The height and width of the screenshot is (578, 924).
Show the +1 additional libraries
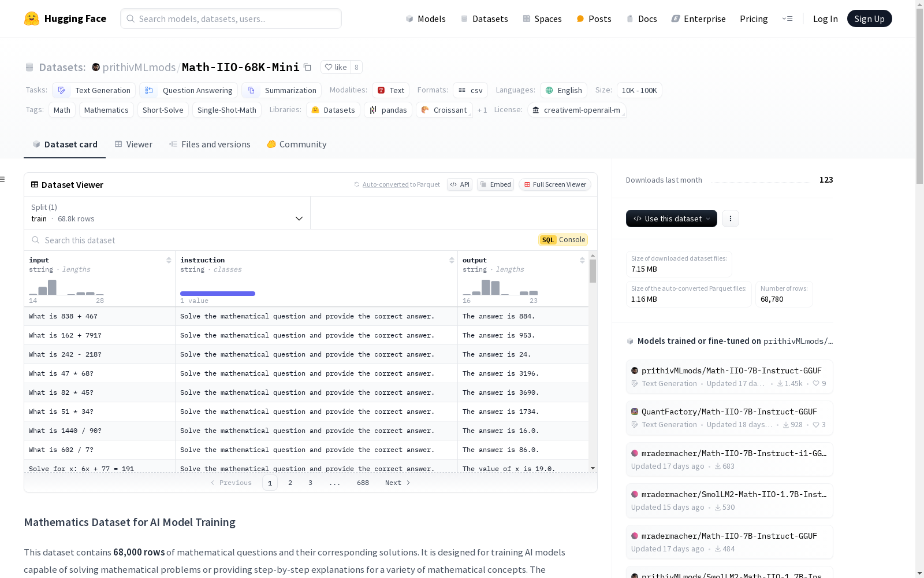tap(482, 110)
